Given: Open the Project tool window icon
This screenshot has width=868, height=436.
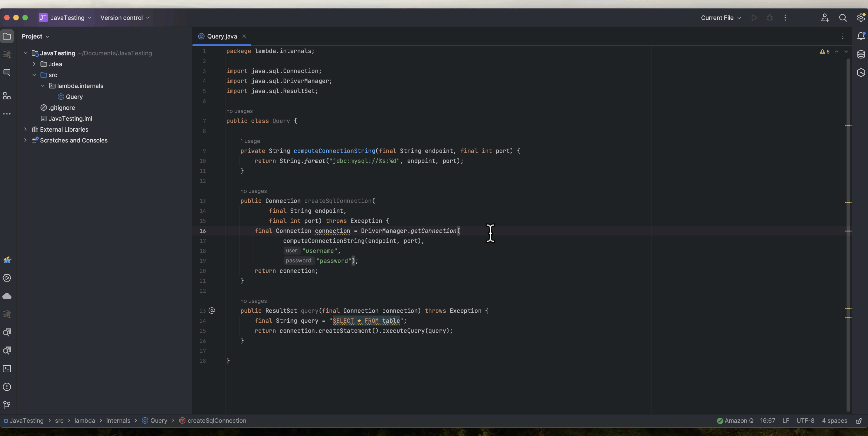Looking at the screenshot, I should 7,36.
